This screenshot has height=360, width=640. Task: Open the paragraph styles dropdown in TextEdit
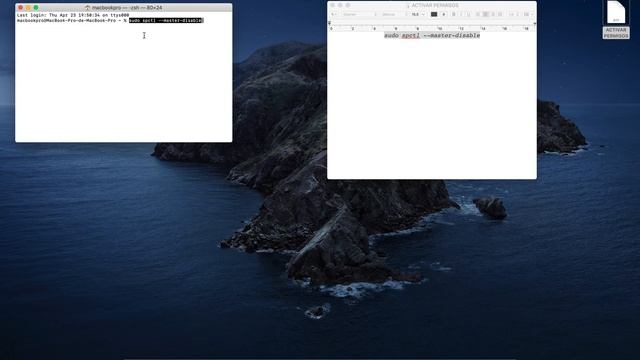(x=333, y=14)
